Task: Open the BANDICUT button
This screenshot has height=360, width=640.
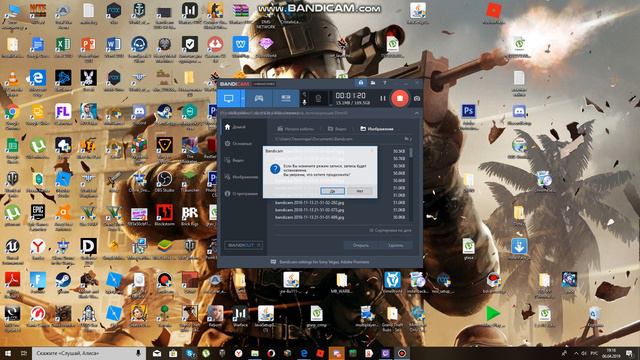Action: pos(243,245)
